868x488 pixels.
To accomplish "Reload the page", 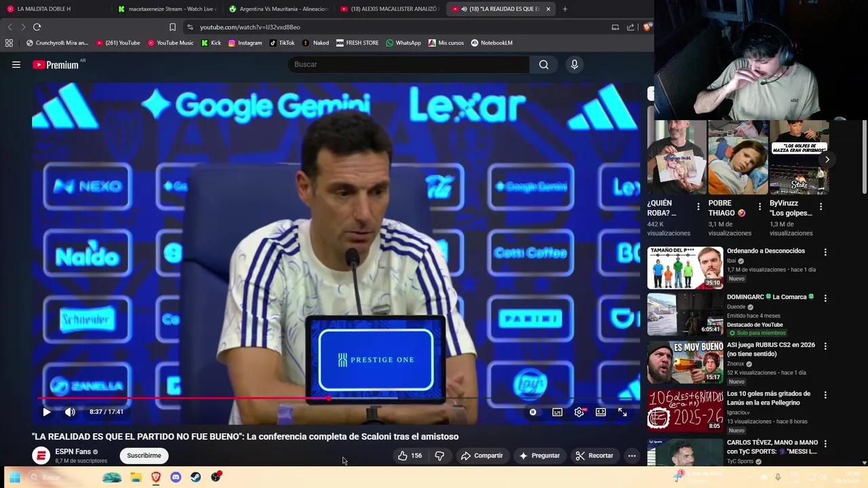I will pyautogui.click(x=37, y=27).
